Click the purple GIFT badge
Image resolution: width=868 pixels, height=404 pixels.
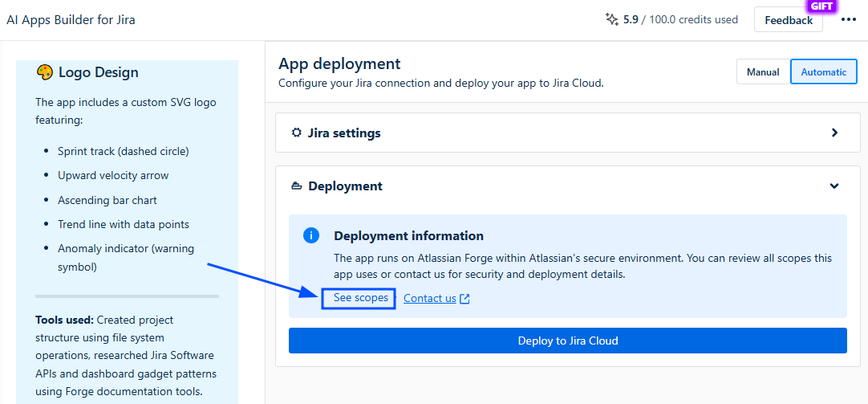822,6
